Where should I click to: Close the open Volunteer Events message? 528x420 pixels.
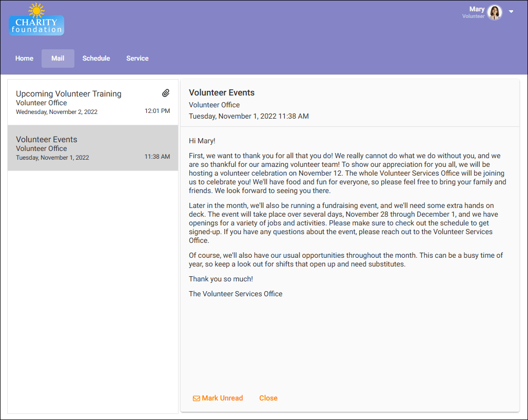click(x=268, y=398)
